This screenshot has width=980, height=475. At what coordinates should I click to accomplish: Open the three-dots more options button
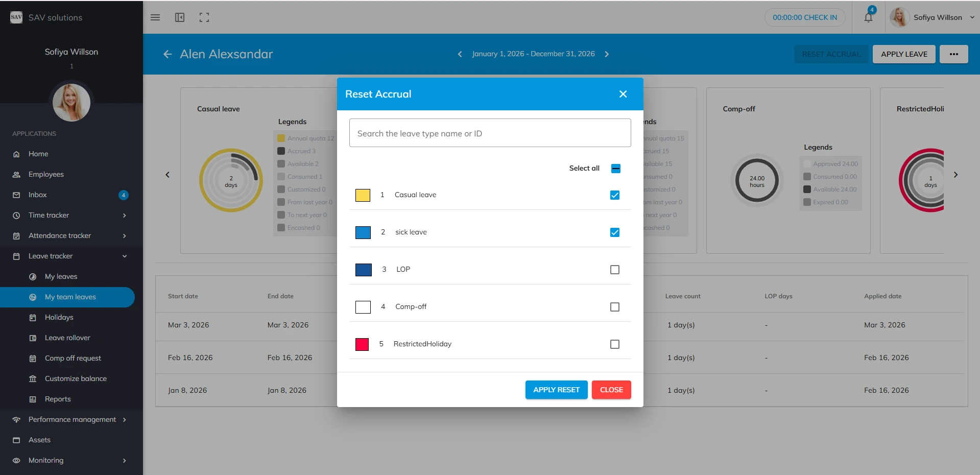(x=953, y=54)
